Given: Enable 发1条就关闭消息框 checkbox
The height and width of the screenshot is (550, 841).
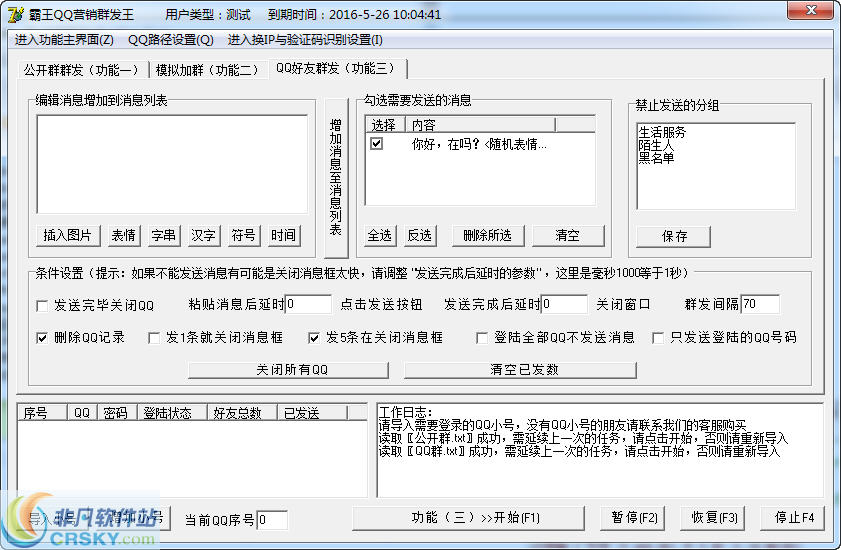Looking at the screenshot, I should coord(154,338).
